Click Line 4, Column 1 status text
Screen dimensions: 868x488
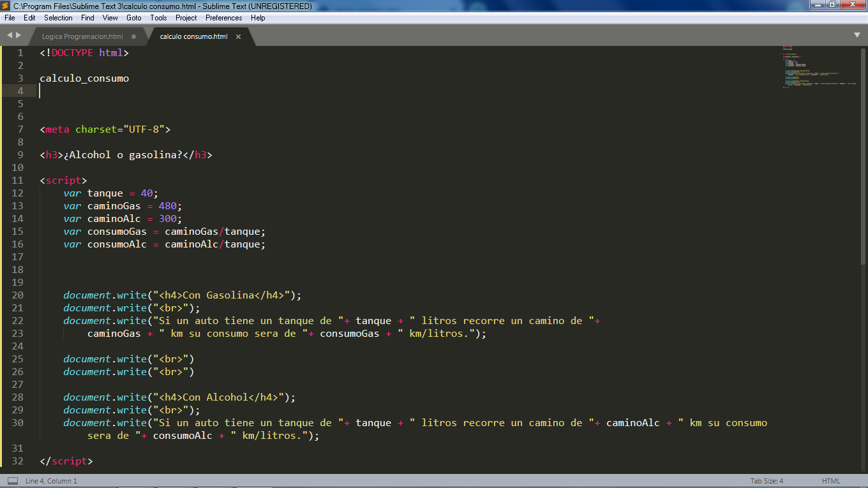pyautogui.click(x=51, y=481)
